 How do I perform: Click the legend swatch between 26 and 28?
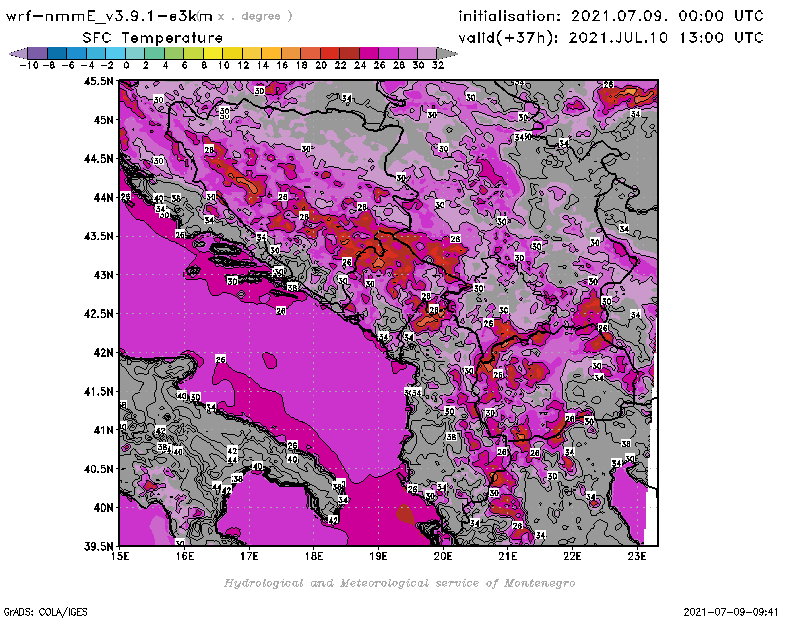tap(388, 53)
